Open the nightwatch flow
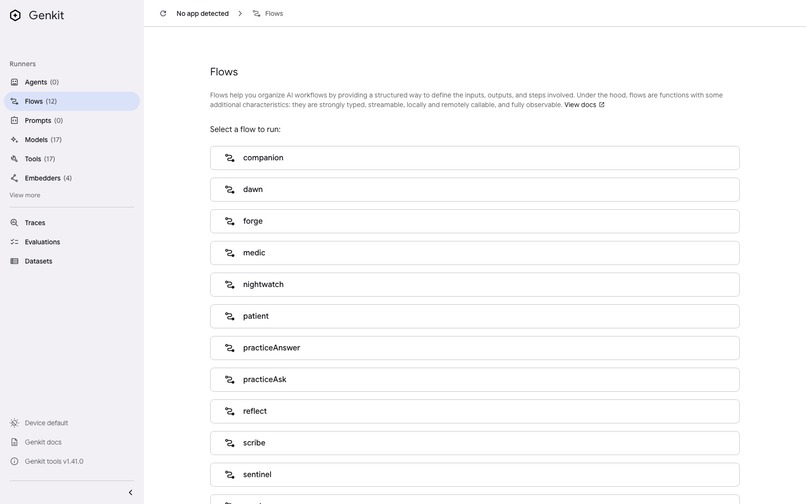This screenshot has width=806, height=504. point(474,284)
